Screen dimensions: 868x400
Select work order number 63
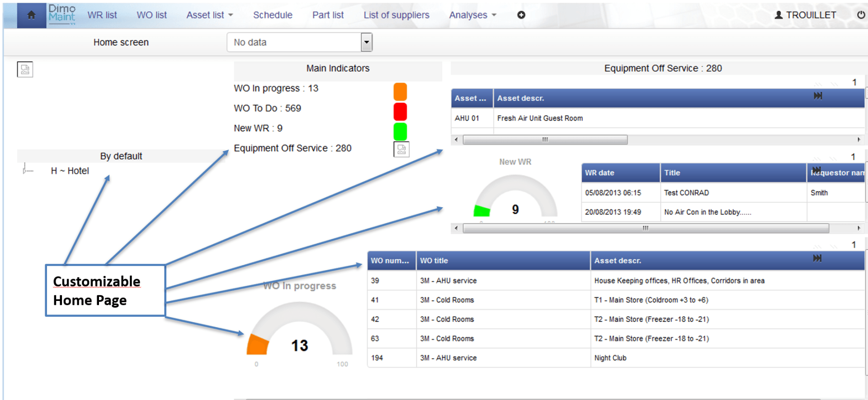(x=392, y=338)
